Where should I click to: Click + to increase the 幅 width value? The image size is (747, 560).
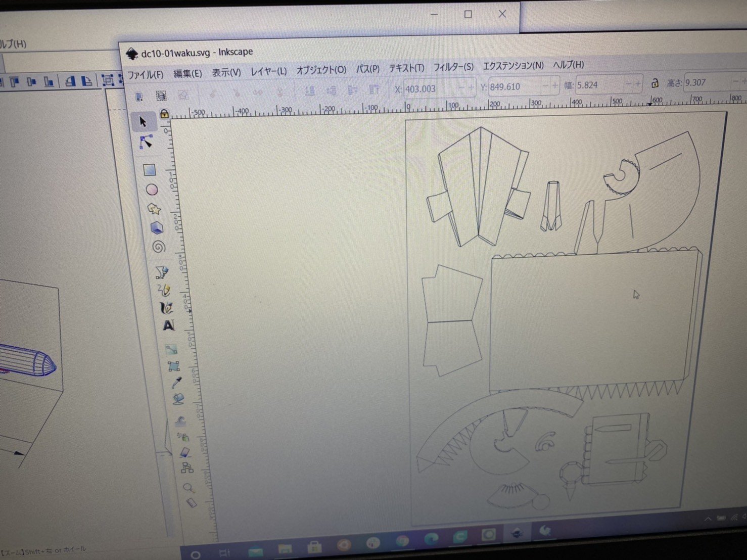point(638,83)
